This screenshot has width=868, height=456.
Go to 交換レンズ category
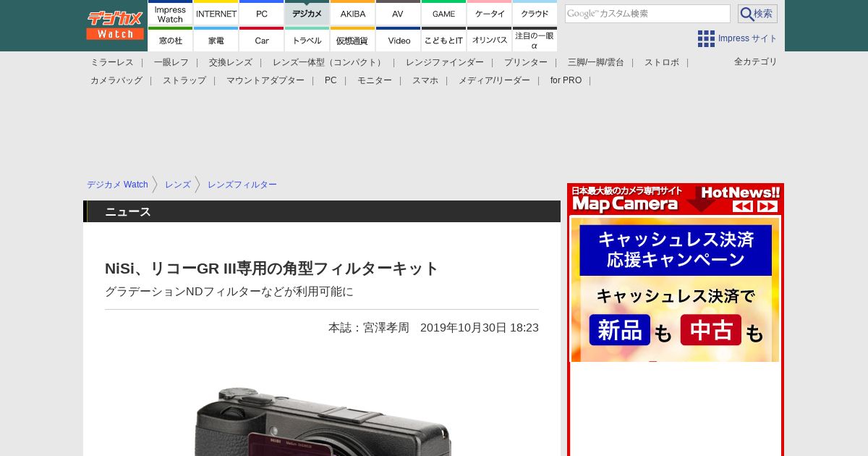tap(231, 62)
